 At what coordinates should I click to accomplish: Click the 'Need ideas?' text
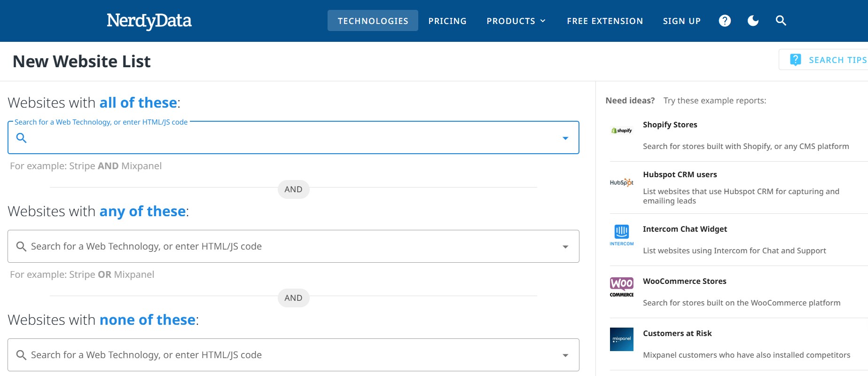click(x=630, y=101)
